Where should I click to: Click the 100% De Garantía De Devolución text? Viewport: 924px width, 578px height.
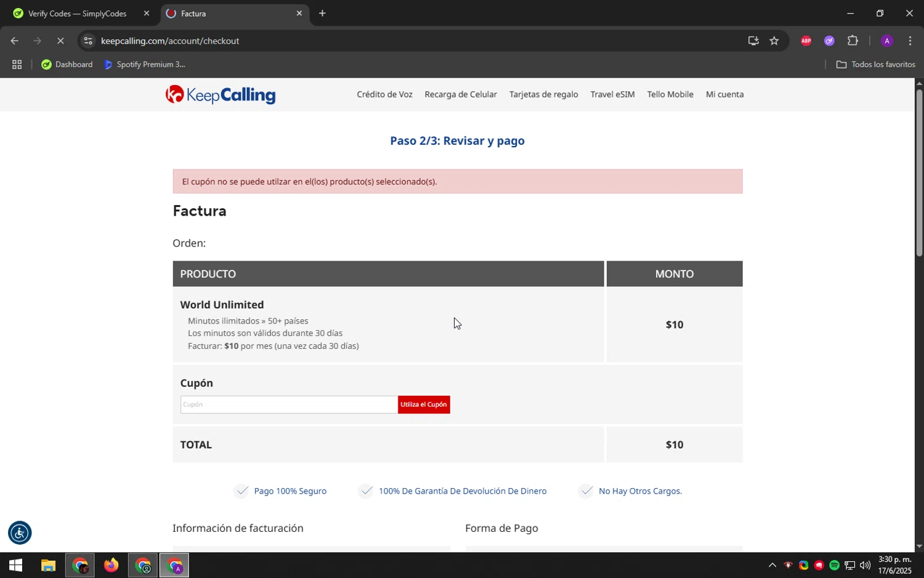click(463, 491)
